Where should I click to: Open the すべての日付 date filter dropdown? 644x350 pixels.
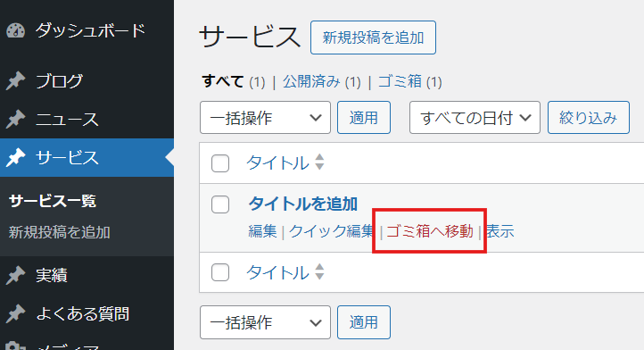pos(475,118)
